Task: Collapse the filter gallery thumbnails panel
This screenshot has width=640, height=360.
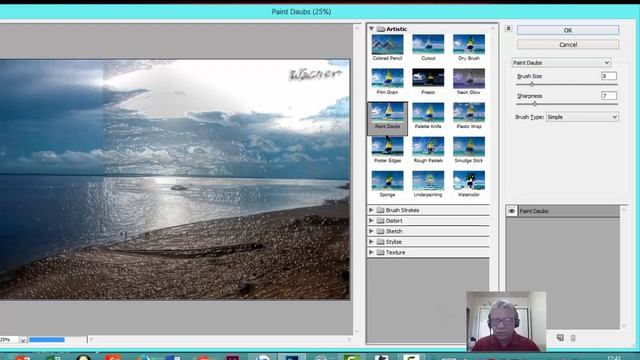Action: [508, 29]
